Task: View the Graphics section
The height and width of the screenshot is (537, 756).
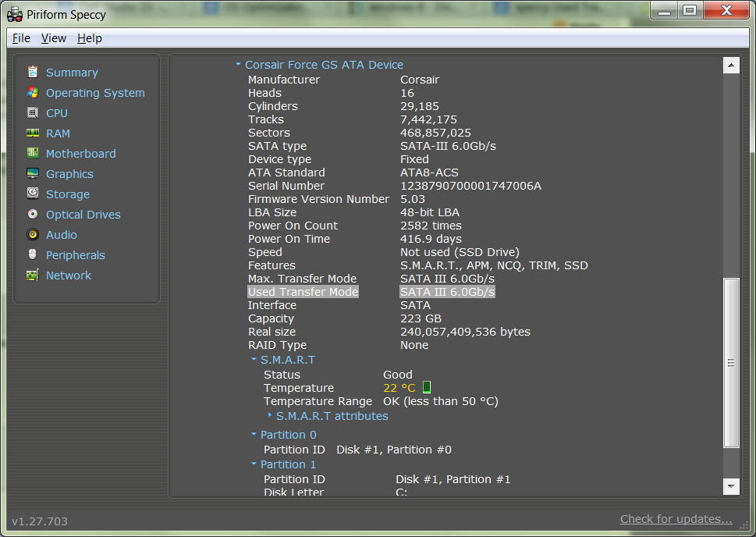Action: (x=69, y=174)
